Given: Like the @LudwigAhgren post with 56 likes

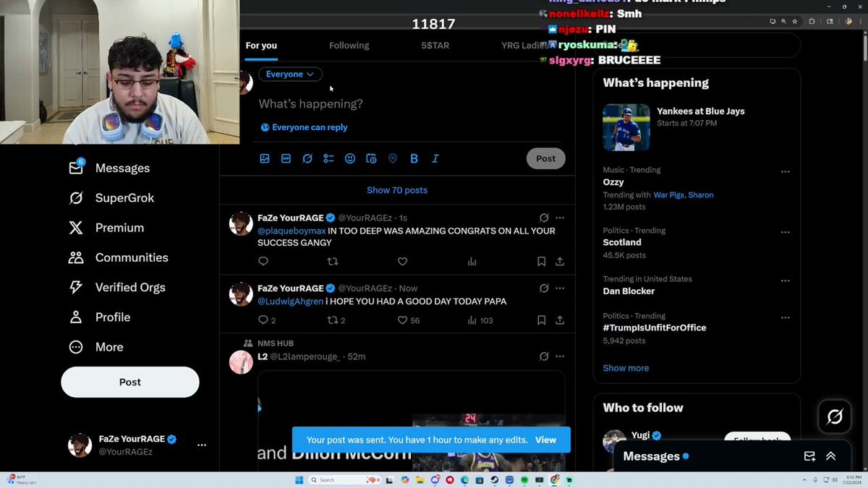Looking at the screenshot, I should [x=409, y=320].
